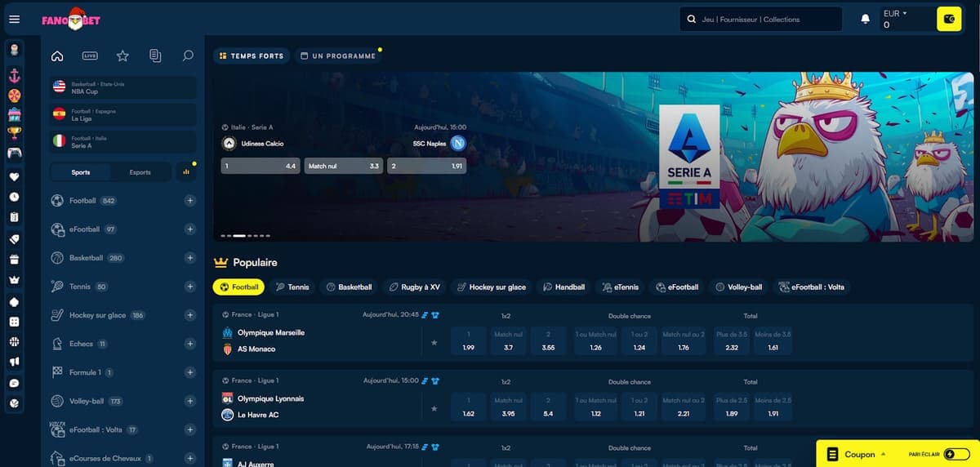Click the dice icon in left rail
The width and height of the screenshot is (980, 467).
14,322
